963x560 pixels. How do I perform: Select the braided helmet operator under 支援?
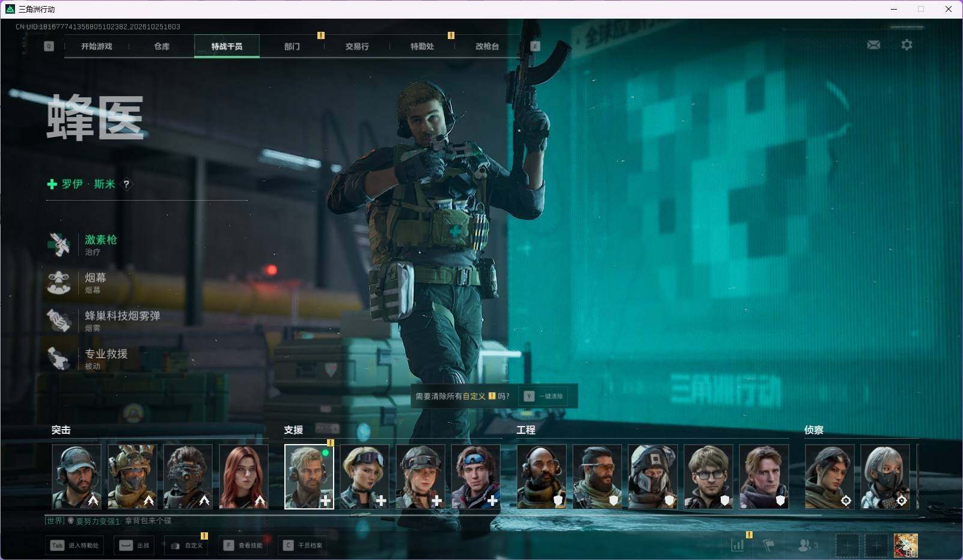420,476
